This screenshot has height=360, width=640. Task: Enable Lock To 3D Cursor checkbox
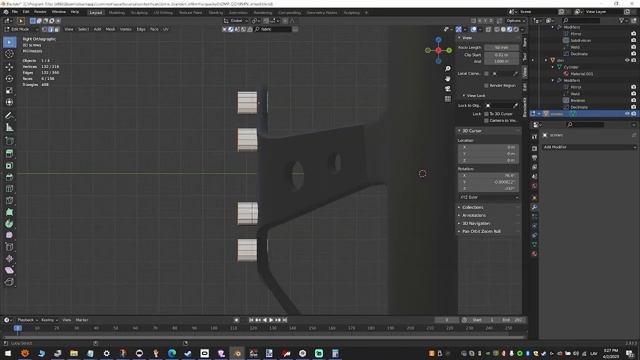click(486, 114)
